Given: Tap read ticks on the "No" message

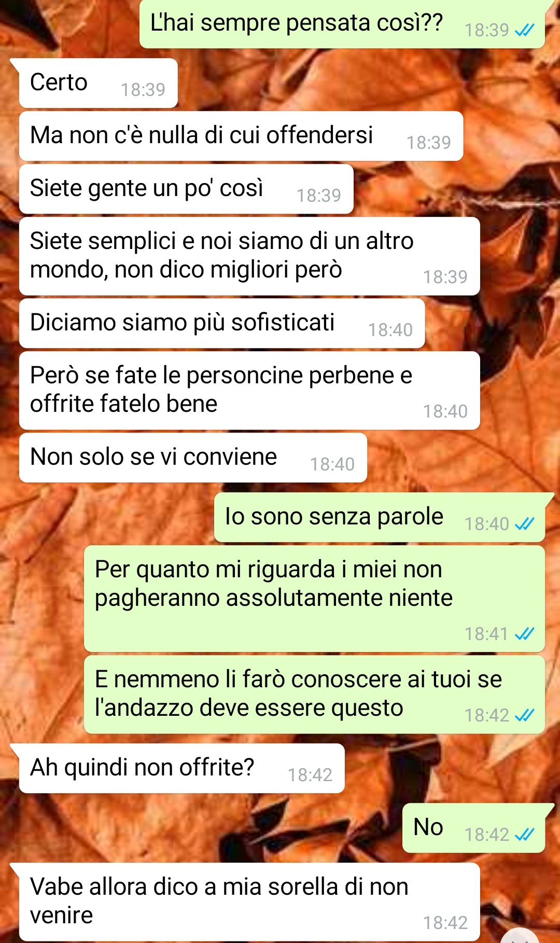Looking at the screenshot, I should [x=524, y=835].
